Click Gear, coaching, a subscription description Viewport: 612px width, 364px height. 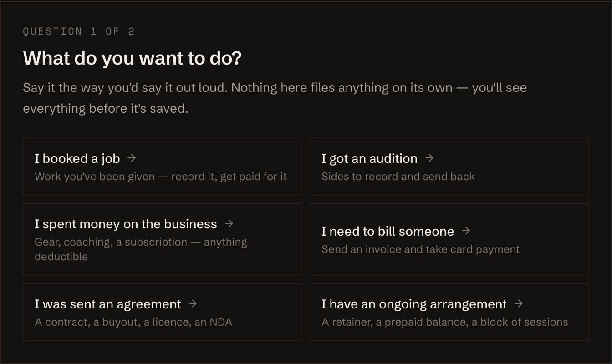click(141, 249)
